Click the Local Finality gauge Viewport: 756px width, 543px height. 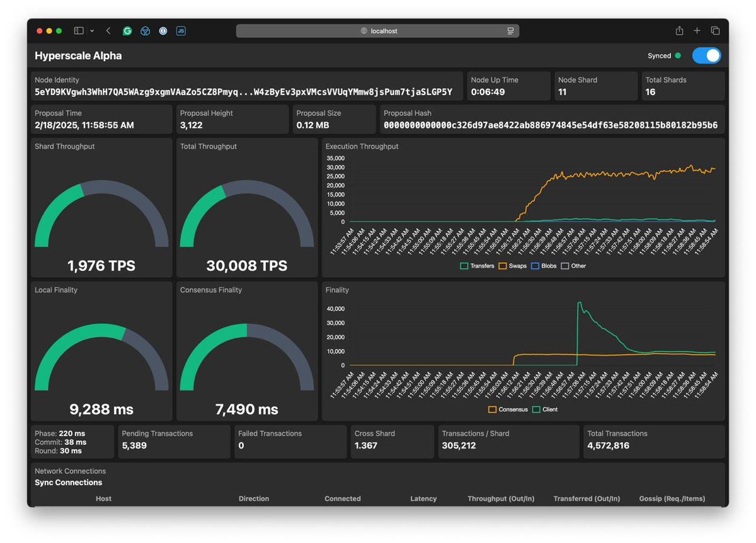101,357
